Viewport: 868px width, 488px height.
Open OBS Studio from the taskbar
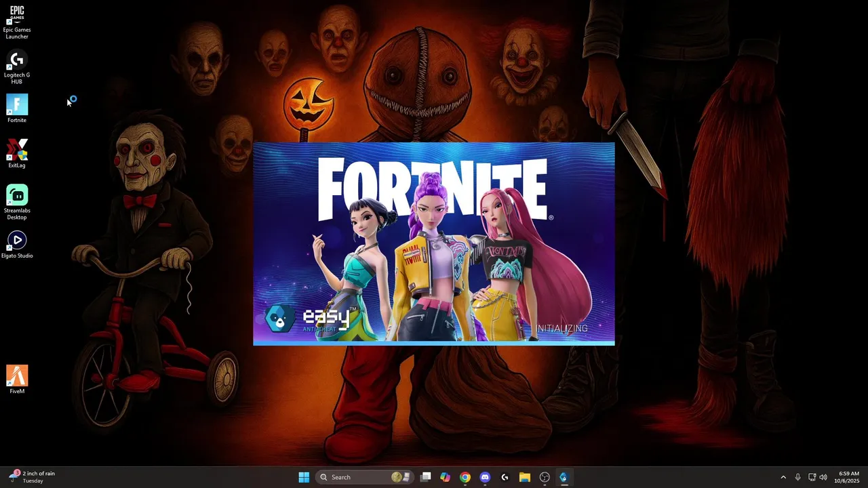(x=545, y=477)
